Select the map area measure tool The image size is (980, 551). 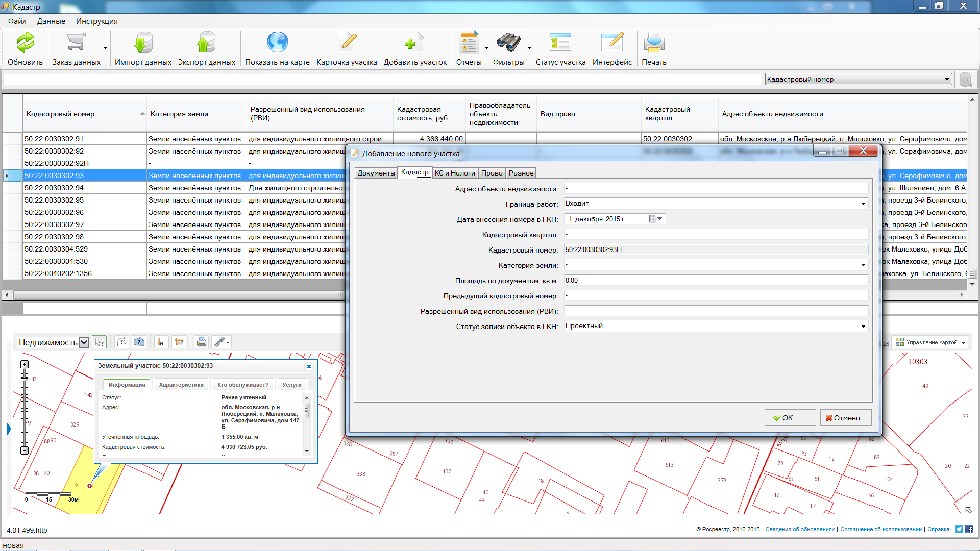(179, 342)
